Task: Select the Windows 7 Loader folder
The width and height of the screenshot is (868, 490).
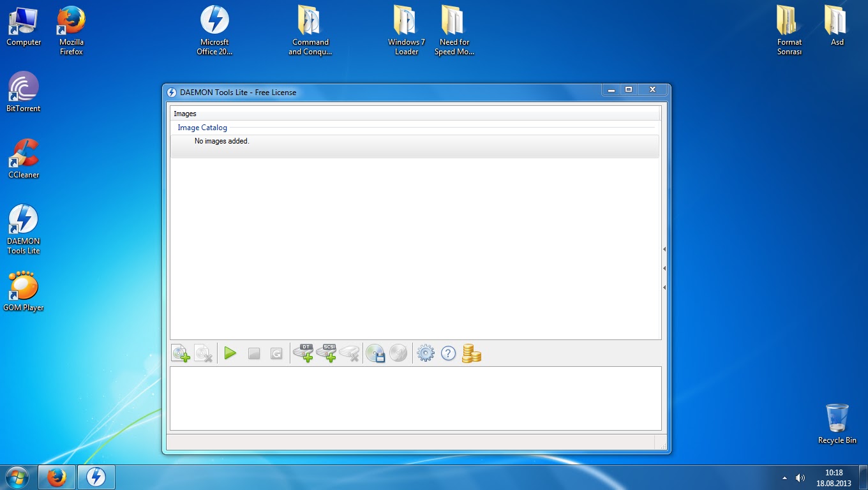Action: pyautogui.click(x=407, y=31)
